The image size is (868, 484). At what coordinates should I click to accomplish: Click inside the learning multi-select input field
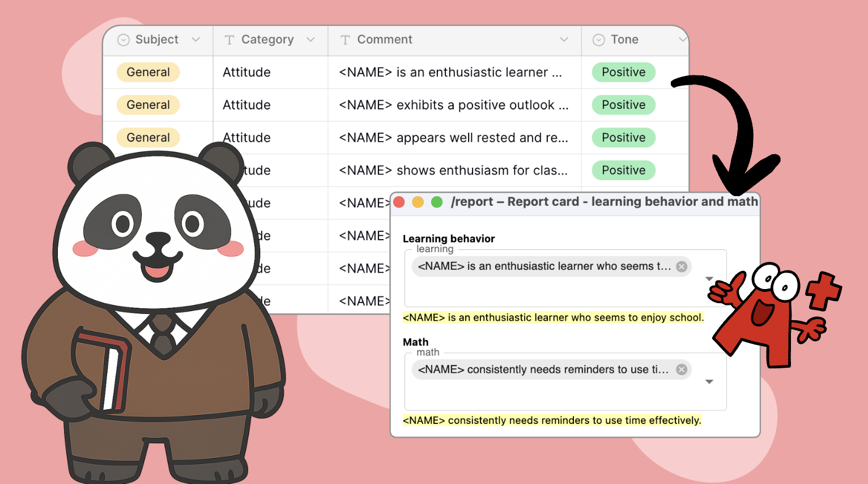click(x=565, y=278)
